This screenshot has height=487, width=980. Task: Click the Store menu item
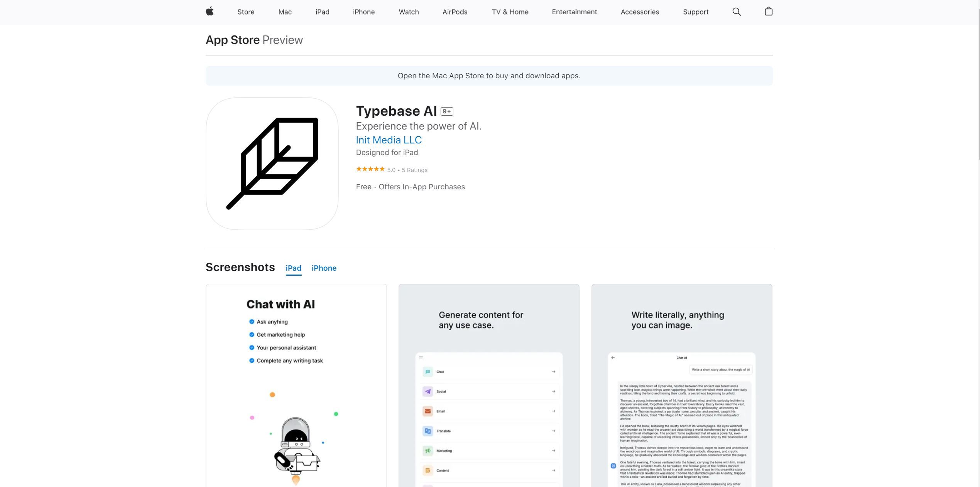point(246,12)
